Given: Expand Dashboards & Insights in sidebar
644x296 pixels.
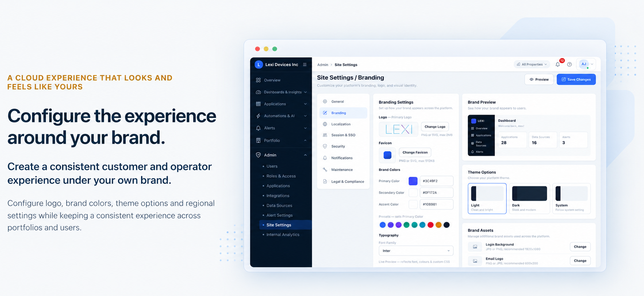Looking at the screenshot, I should click(x=305, y=92).
